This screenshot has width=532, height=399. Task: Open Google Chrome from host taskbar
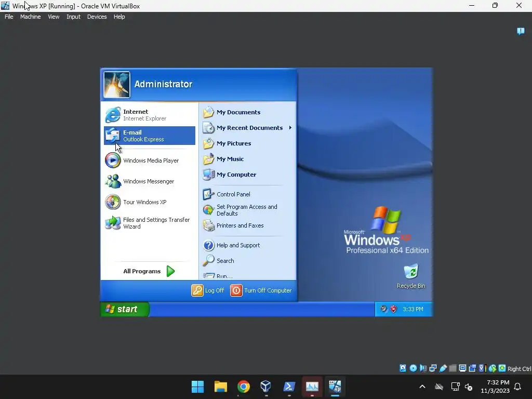(x=243, y=387)
